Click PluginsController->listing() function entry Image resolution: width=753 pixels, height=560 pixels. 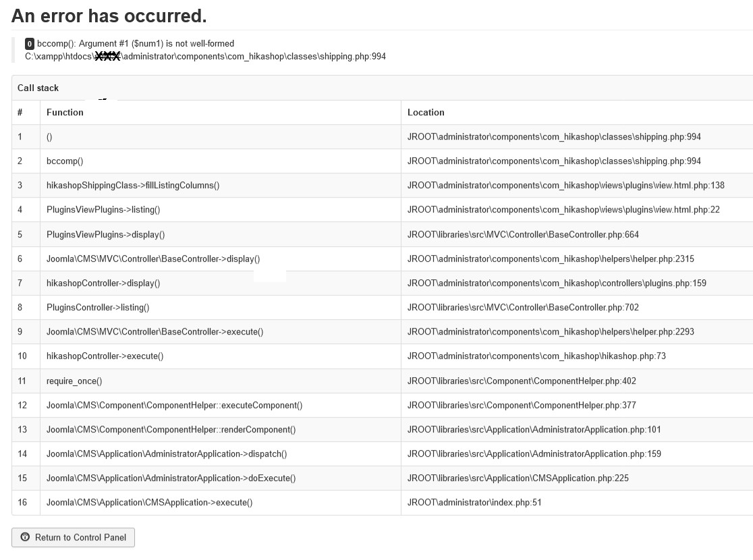[98, 308]
